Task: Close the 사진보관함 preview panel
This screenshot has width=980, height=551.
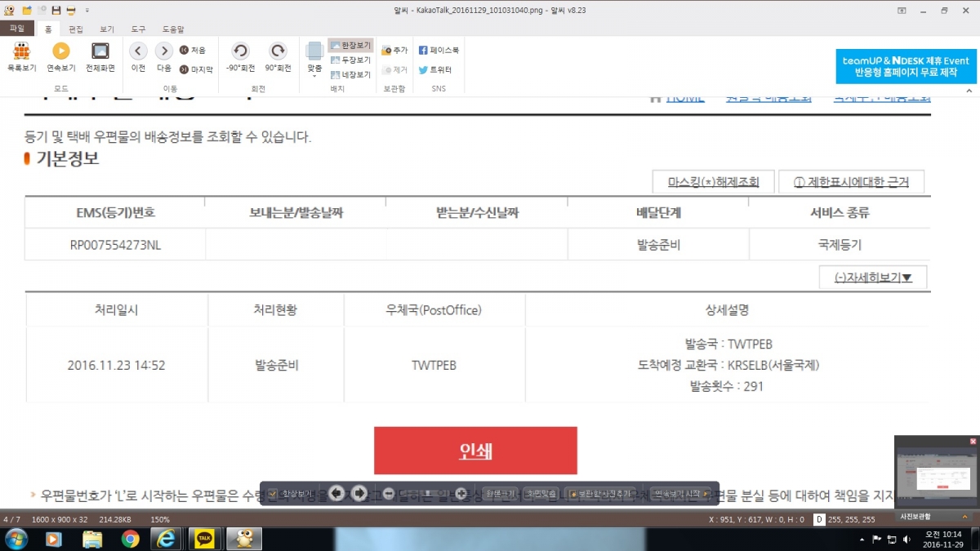Action: (973, 441)
